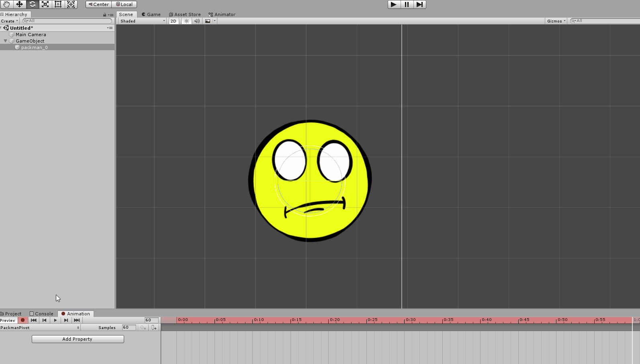This screenshot has height=364, width=640.
Task: Open the Untitled scene options menu
Action: coord(110,28)
